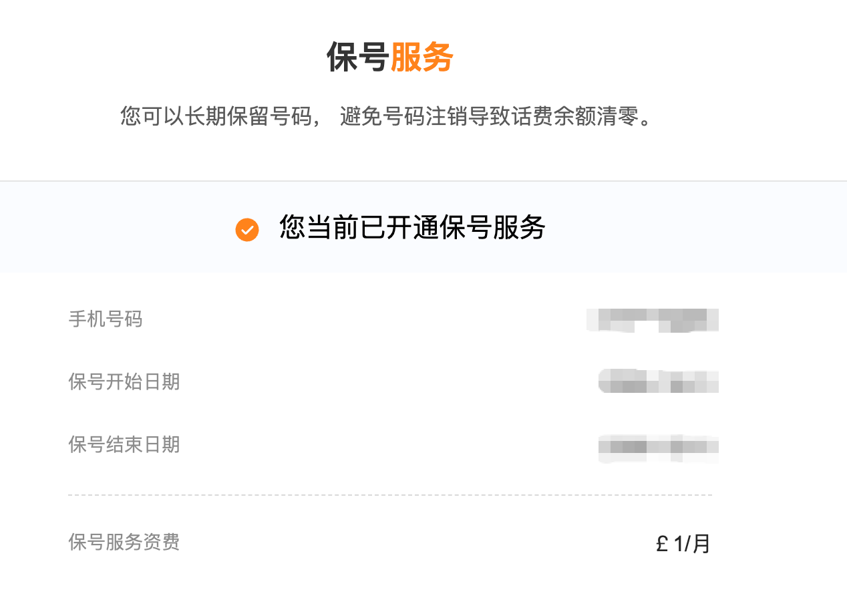847x616 pixels.
Task: Click the dashed divider above the fee row
Action: (x=390, y=495)
